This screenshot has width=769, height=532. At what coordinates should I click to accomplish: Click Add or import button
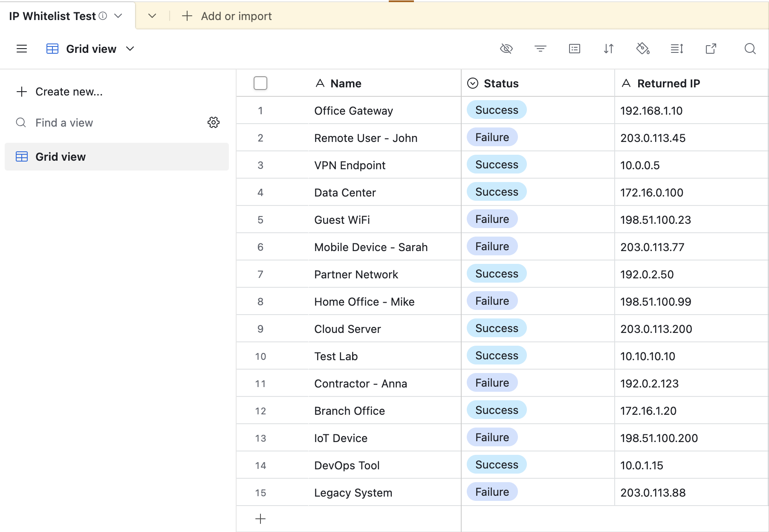click(x=227, y=16)
